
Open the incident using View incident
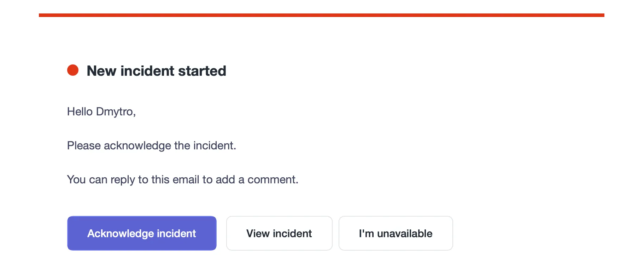279,233
